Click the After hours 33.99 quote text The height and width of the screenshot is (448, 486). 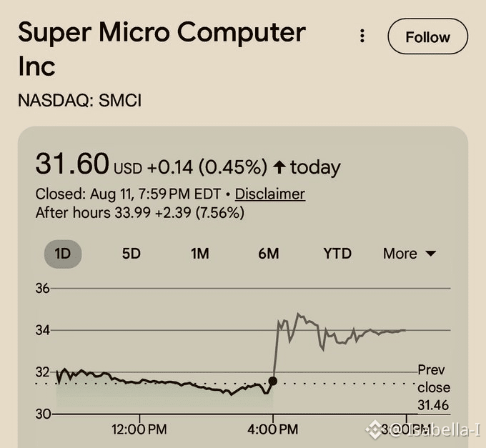[140, 213]
